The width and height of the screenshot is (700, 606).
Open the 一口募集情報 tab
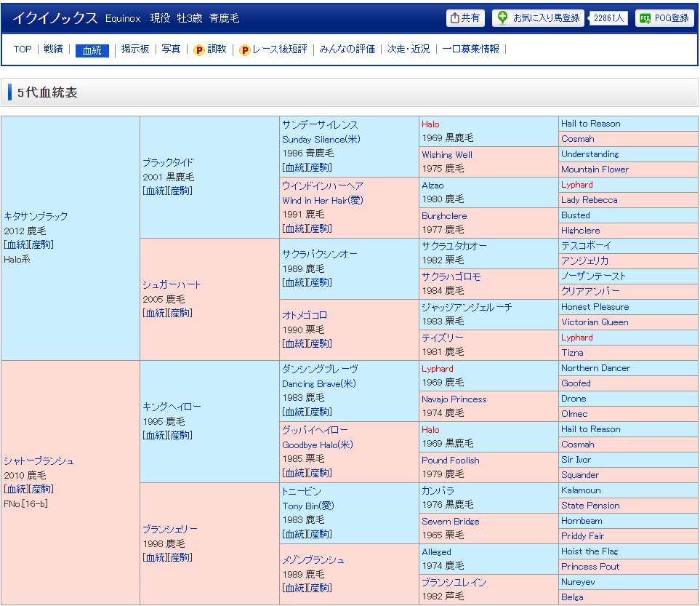pos(471,49)
